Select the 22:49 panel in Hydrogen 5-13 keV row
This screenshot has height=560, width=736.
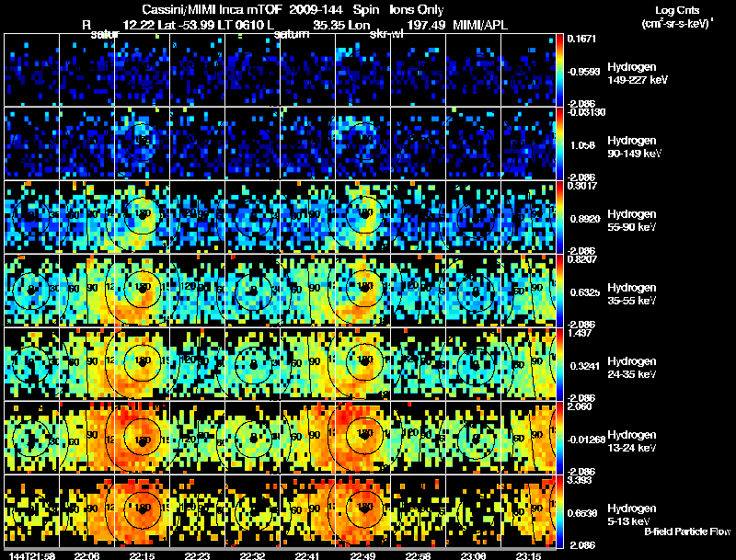[x=362, y=511]
